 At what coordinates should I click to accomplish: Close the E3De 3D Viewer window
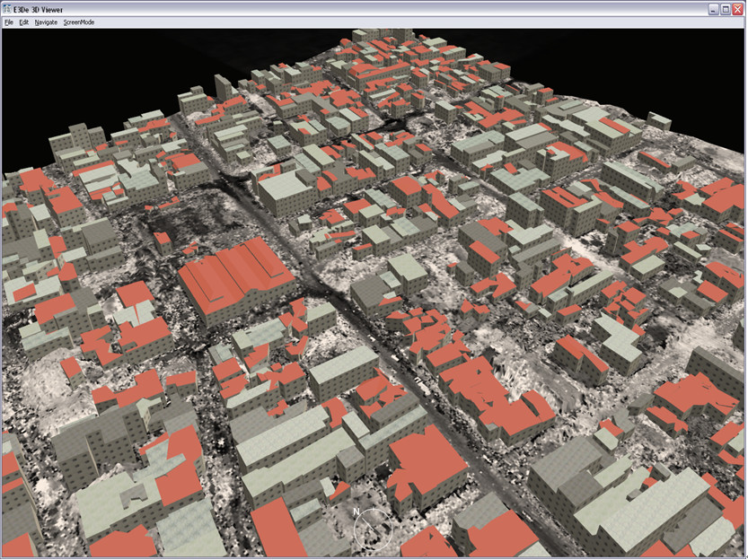point(737,8)
